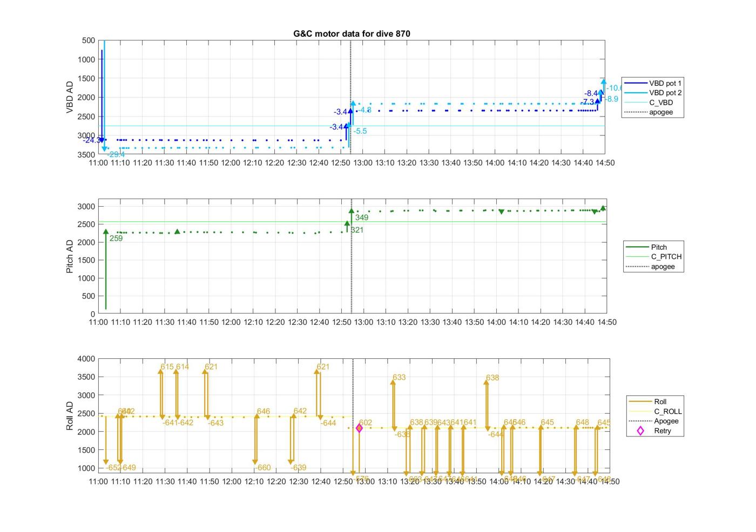Click the "614" label in Roll plot
Viewport: 756px width, 532px height.
tap(183, 367)
